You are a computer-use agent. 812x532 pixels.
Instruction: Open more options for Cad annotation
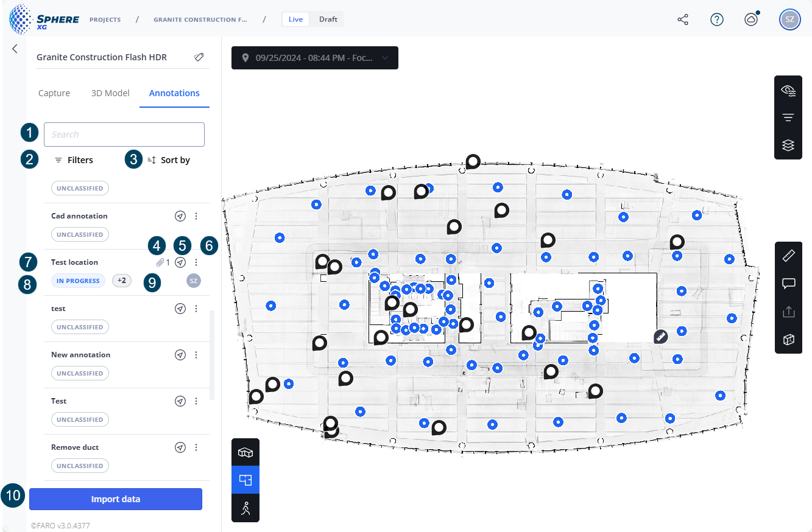[196, 216]
